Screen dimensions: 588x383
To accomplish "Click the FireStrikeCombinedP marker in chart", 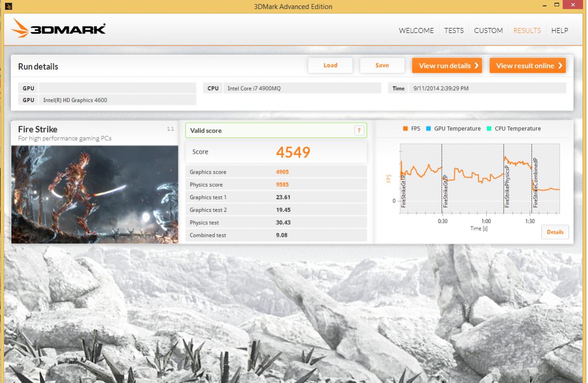I will 535,182.
